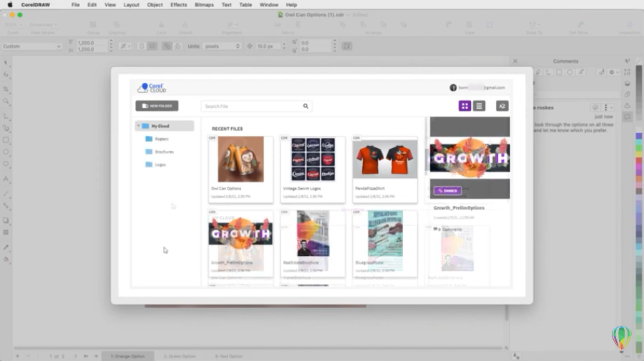Open the PandaPizzaShirt thumbnail
The height and width of the screenshot is (361, 644).
click(385, 159)
